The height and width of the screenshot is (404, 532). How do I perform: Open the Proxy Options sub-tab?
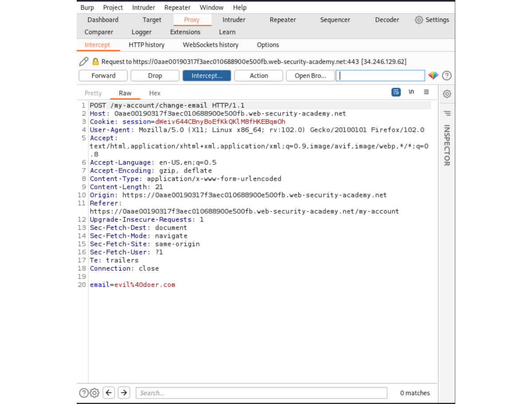click(x=268, y=45)
